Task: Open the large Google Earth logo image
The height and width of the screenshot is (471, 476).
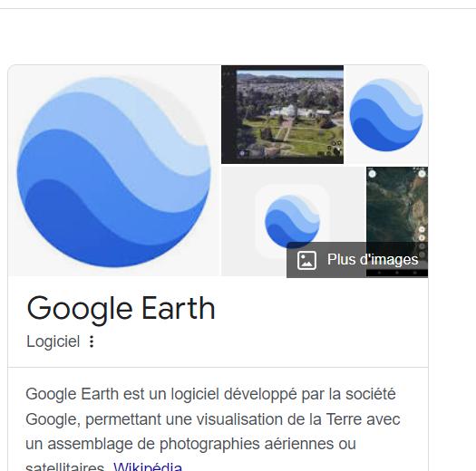Action: [x=114, y=171]
